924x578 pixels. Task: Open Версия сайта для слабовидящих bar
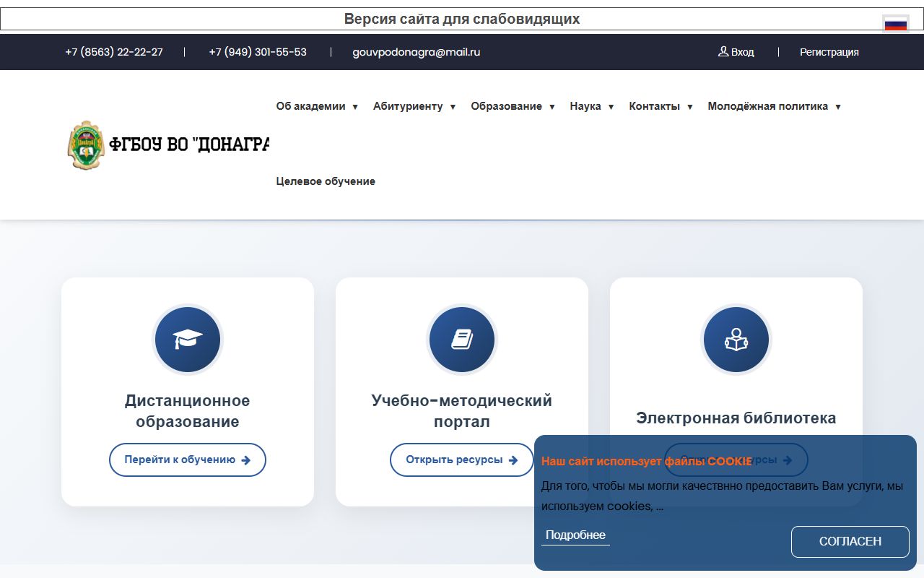462,19
